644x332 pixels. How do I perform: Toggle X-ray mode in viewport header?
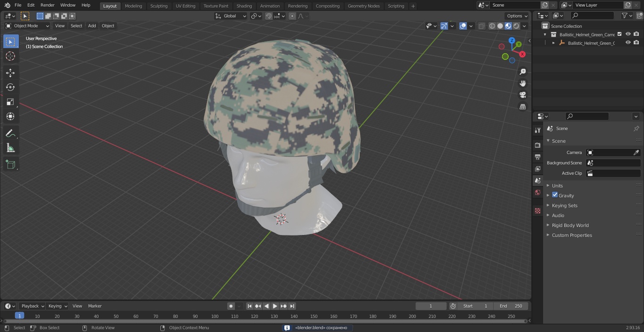point(481,26)
